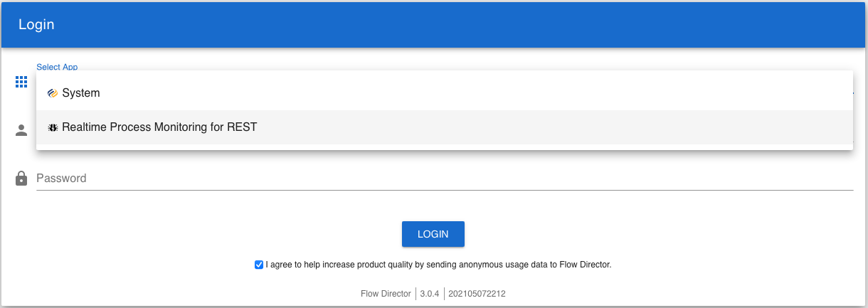Screen dimensions: 868x308
Task: Click the user person icon
Action: [x=21, y=130]
